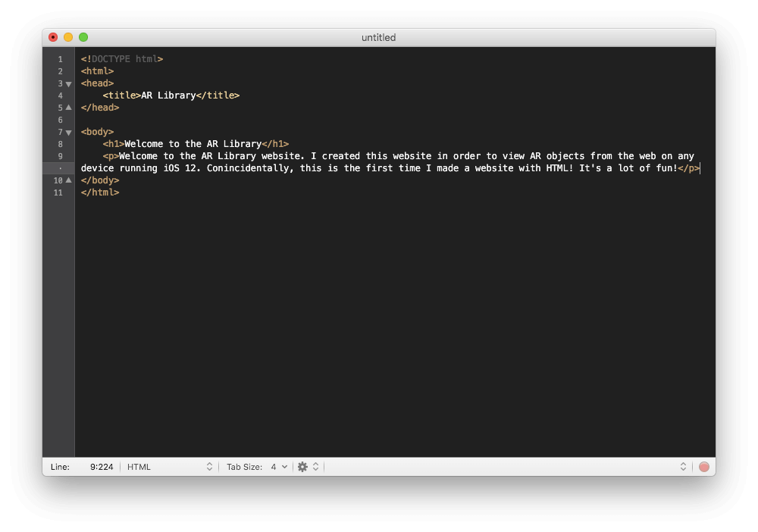The width and height of the screenshot is (758, 532).
Task: Click the fold-end arrow on line 10
Action: (68, 180)
